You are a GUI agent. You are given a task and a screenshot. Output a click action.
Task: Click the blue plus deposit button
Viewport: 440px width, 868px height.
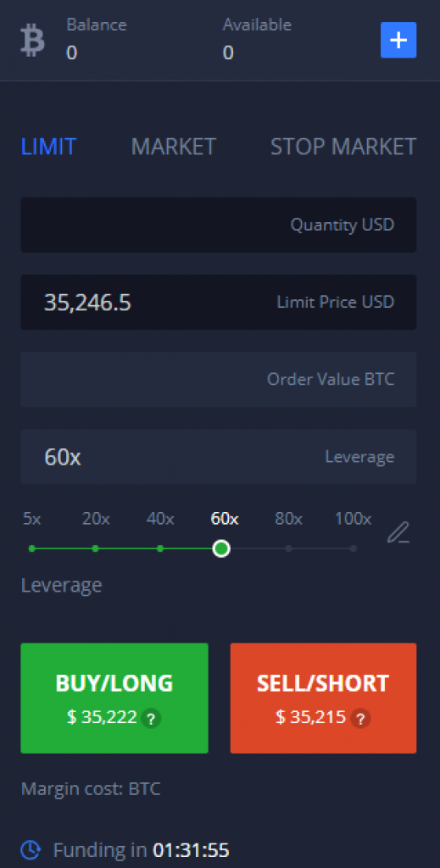pos(398,40)
